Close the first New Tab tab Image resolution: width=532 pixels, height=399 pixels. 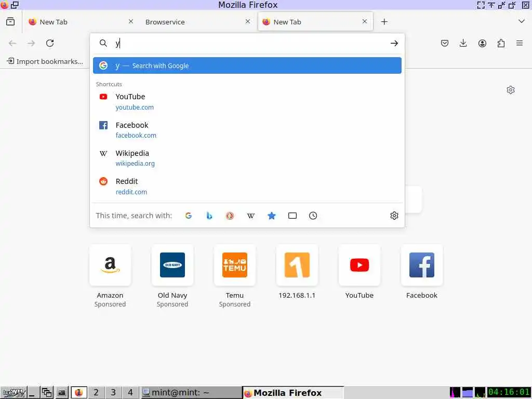[x=130, y=21]
